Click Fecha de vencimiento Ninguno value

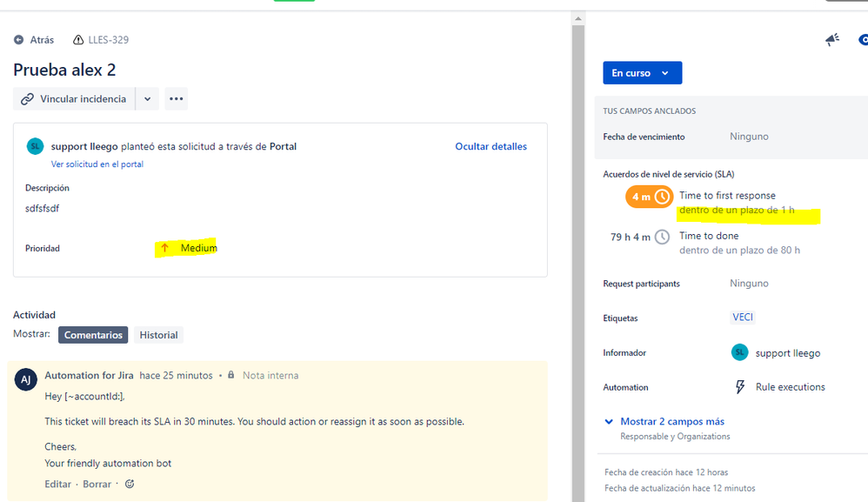pyautogui.click(x=749, y=137)
